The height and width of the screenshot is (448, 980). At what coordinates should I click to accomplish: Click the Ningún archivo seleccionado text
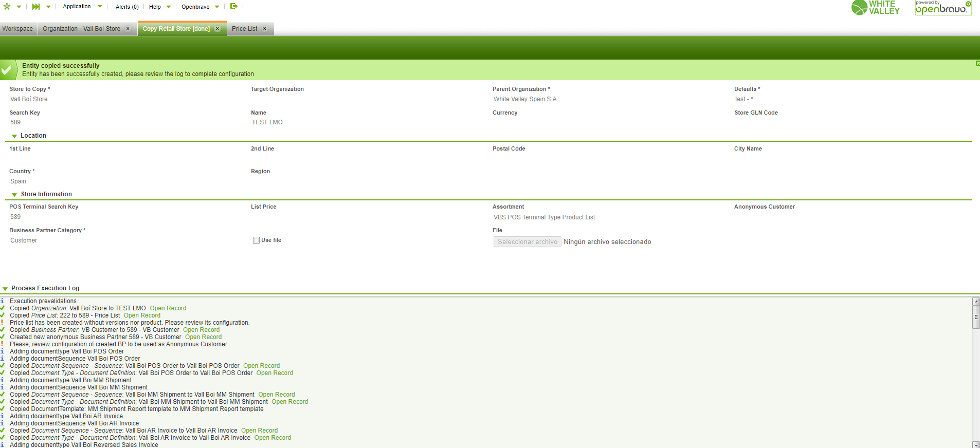pos(607,242)
